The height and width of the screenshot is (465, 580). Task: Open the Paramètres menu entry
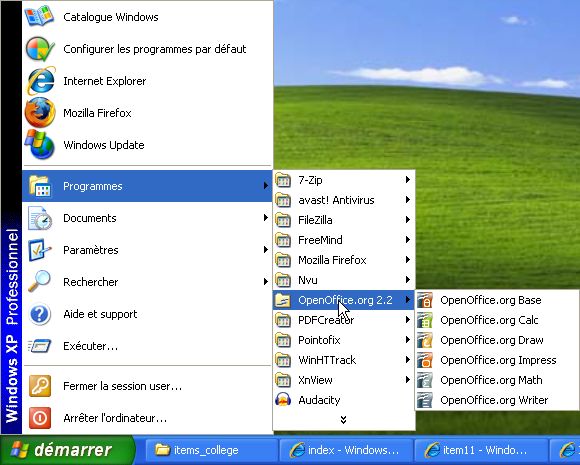tap(147, 250)
